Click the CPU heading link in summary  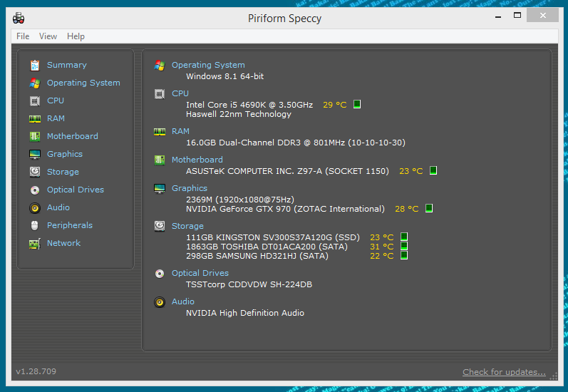[x=180, y=93]
